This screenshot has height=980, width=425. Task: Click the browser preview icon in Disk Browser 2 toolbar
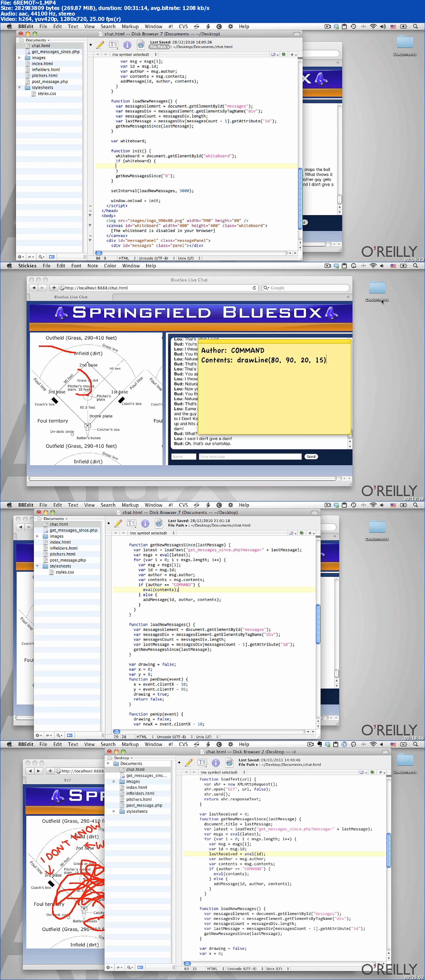tap(229, 763)
